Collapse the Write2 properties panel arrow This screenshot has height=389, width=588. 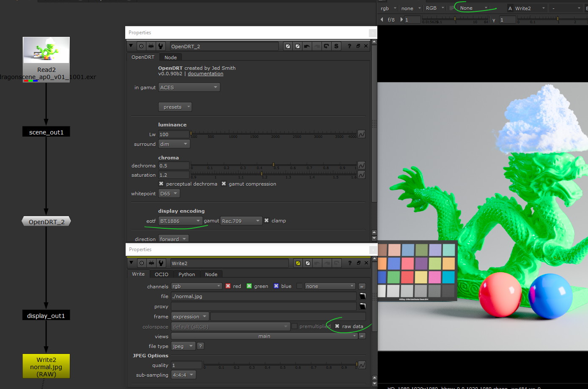tap(131, 263)
